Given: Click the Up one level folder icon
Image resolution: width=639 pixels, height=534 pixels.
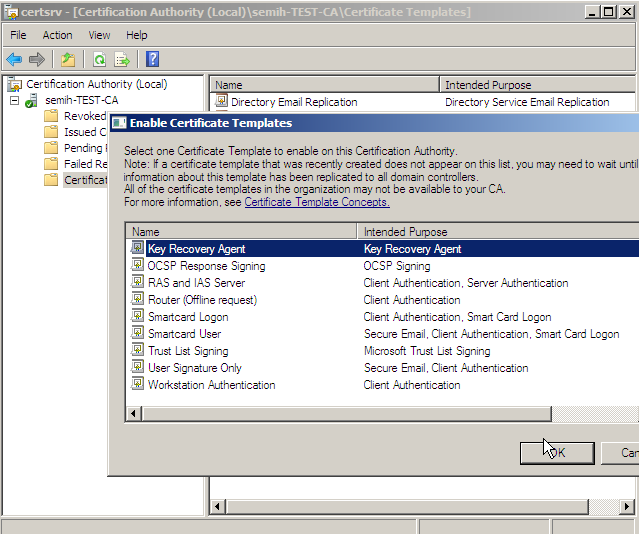Looking at the screenshot, I should 68,60.
